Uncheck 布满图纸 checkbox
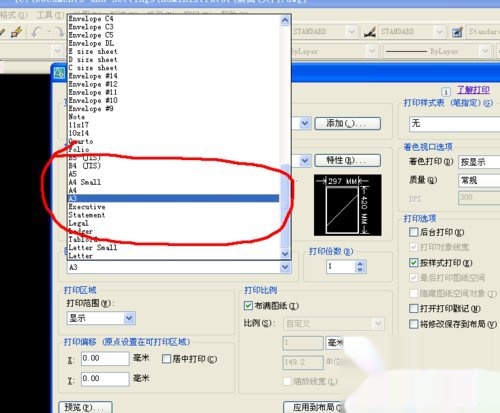The height and width of the screenshot is (413, 500). [248, 305]
